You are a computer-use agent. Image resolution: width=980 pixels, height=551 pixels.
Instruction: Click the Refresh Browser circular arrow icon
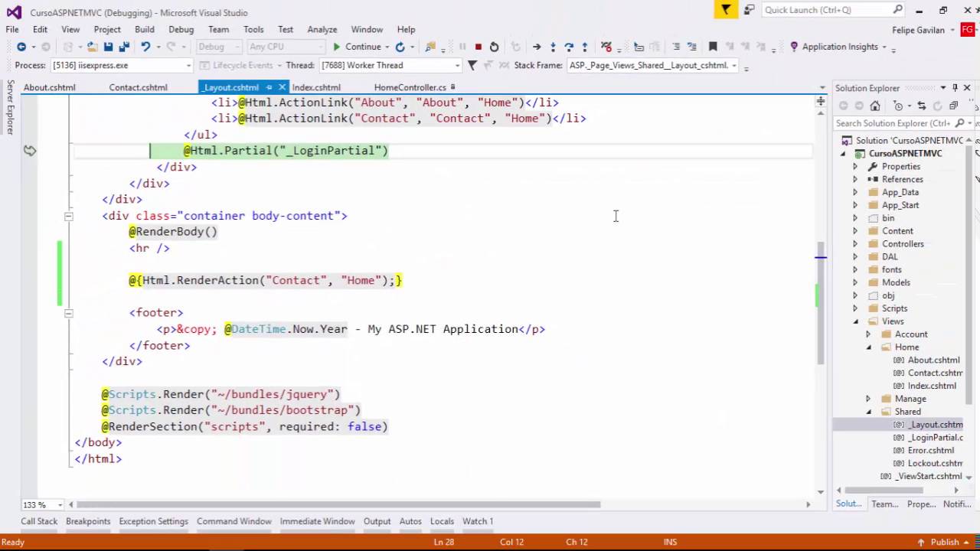point(400,47)
